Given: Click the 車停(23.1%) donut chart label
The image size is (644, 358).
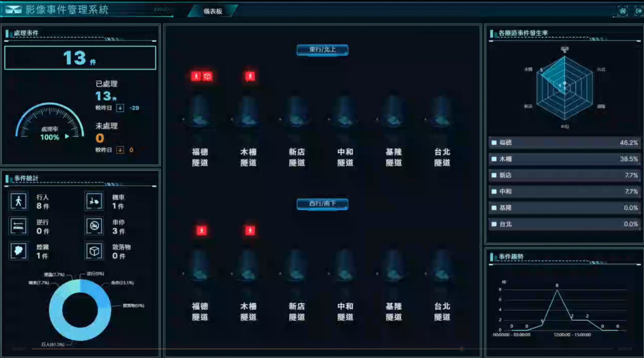Looking at the screenshot, I should point(122,283).
